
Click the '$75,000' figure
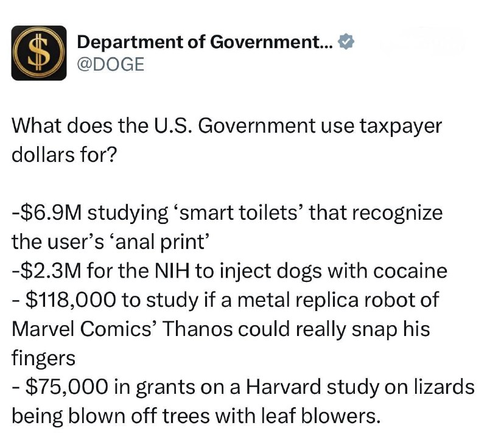(68, 388)
